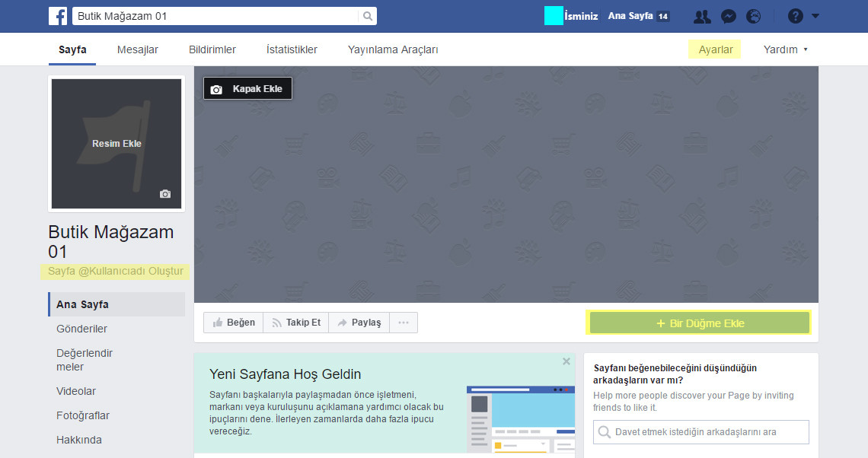Open Fotoğraflar in left sidebar

click(83, 415)
